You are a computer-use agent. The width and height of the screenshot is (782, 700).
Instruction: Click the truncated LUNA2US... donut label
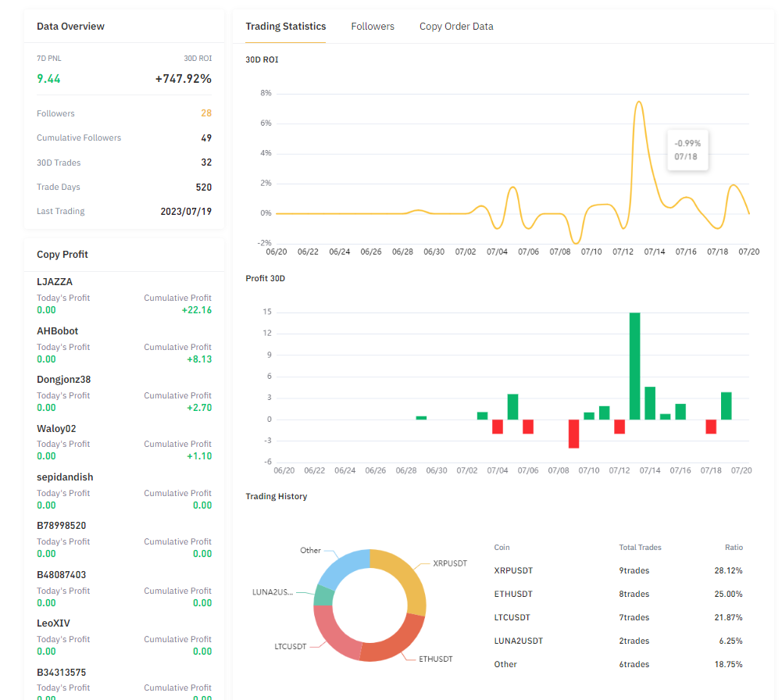[273, 592]
